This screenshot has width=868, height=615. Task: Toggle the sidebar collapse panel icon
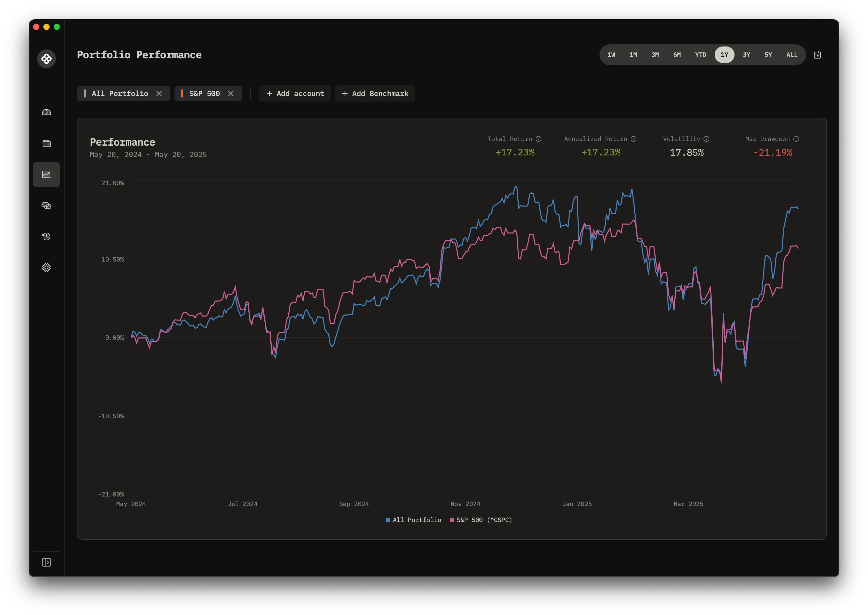pyautogui.click(x=46, y=563)
